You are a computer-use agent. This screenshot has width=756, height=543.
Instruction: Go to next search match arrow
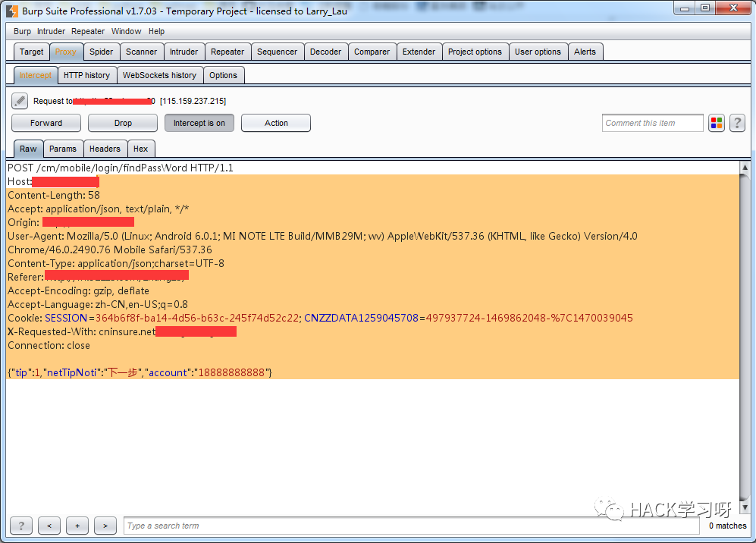point(105,526)
